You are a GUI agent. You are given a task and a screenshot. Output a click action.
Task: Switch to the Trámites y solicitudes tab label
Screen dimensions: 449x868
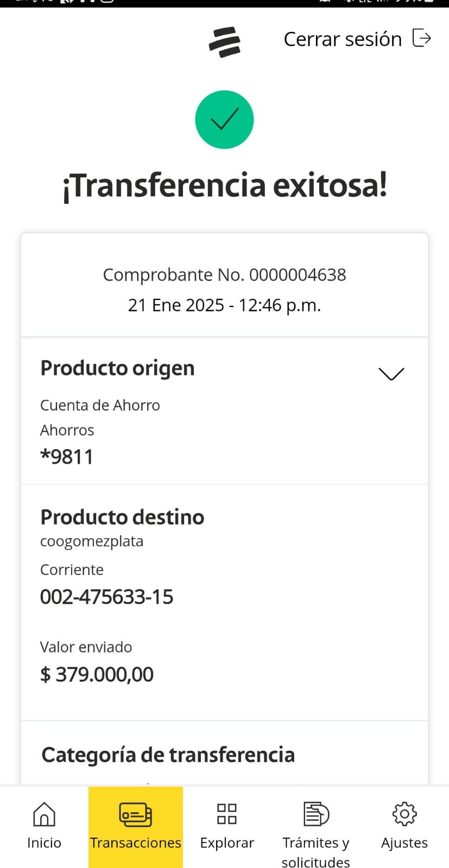point(316,852)
